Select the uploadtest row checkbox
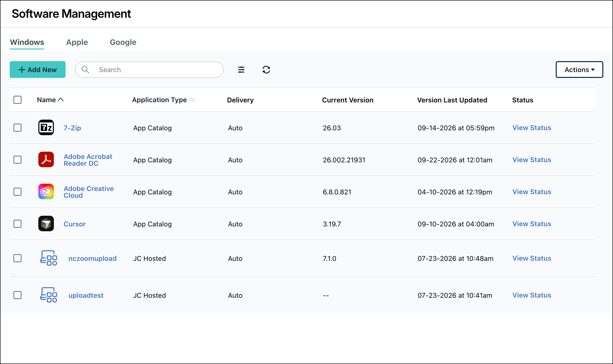The height and width of the screenshot is (364, 613). (x=17, y=295)
